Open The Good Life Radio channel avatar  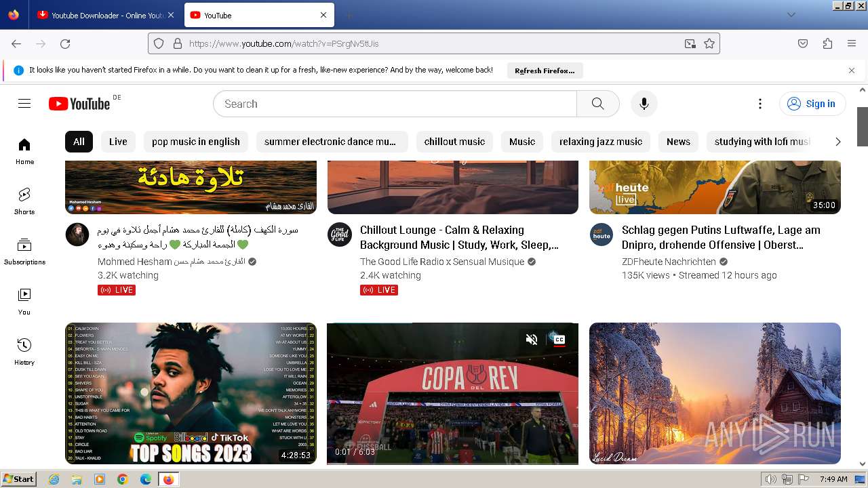pos(340,235)
